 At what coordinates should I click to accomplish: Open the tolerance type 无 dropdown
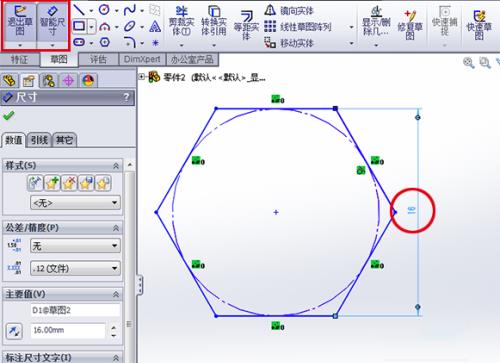click(x=75, y=246)
